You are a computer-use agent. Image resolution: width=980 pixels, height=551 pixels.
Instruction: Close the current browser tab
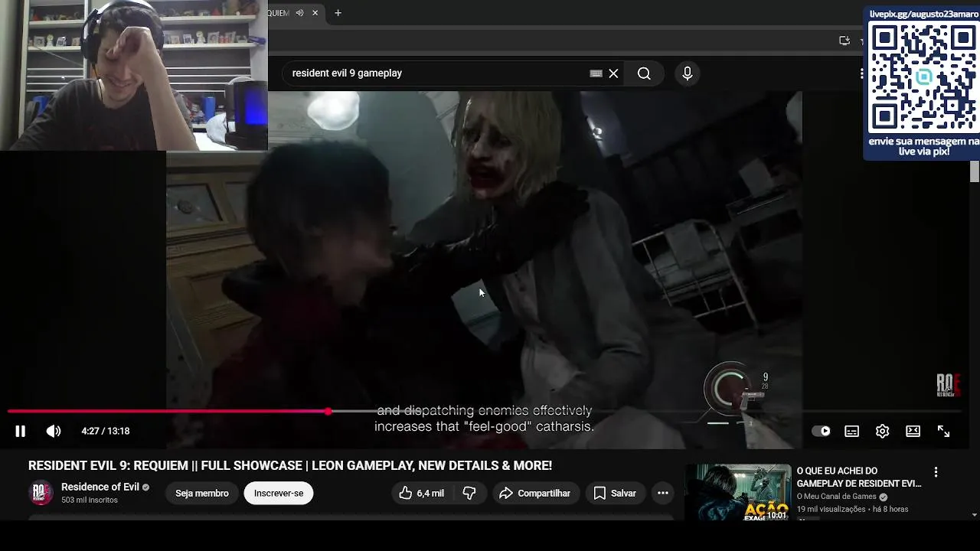coord(315,13)
